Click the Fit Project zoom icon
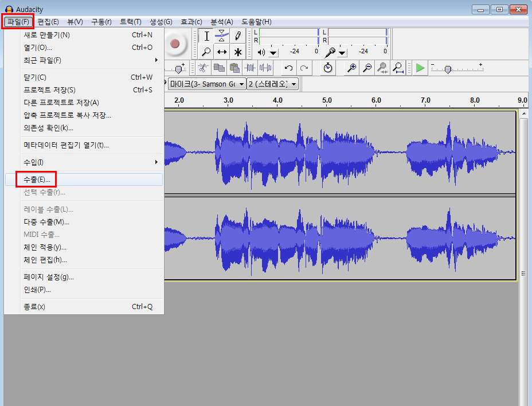This screenshot has width=532, height=406. pyautogui.click(x=398, y=68)
